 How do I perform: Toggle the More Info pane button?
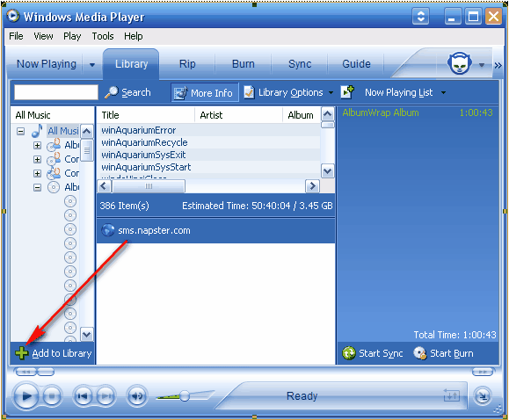point(205,93)
